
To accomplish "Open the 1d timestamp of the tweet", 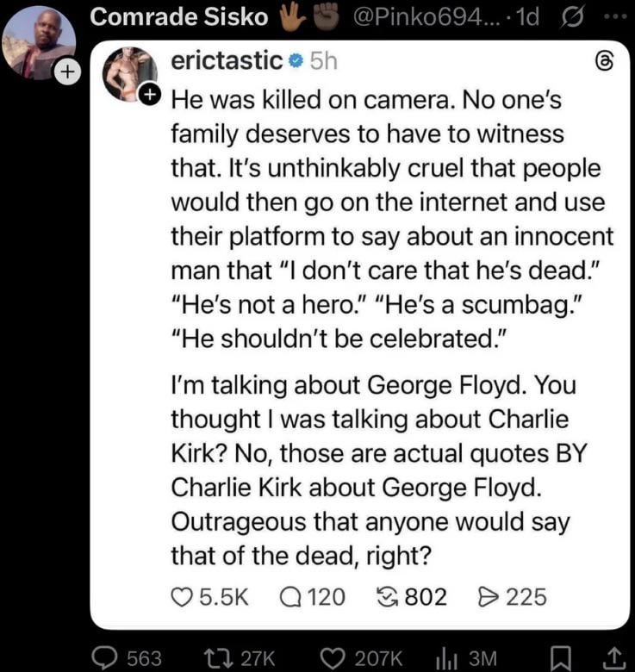I will point(527,18).
